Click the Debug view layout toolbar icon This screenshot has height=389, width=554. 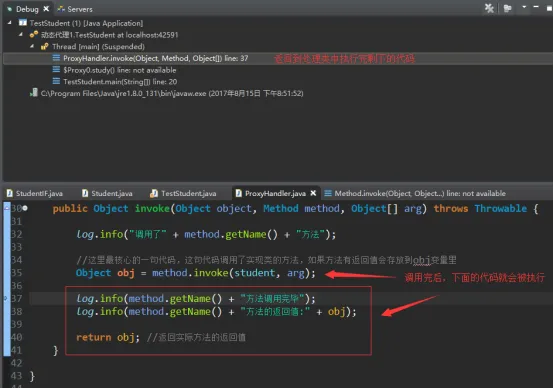tap(508, 8)
